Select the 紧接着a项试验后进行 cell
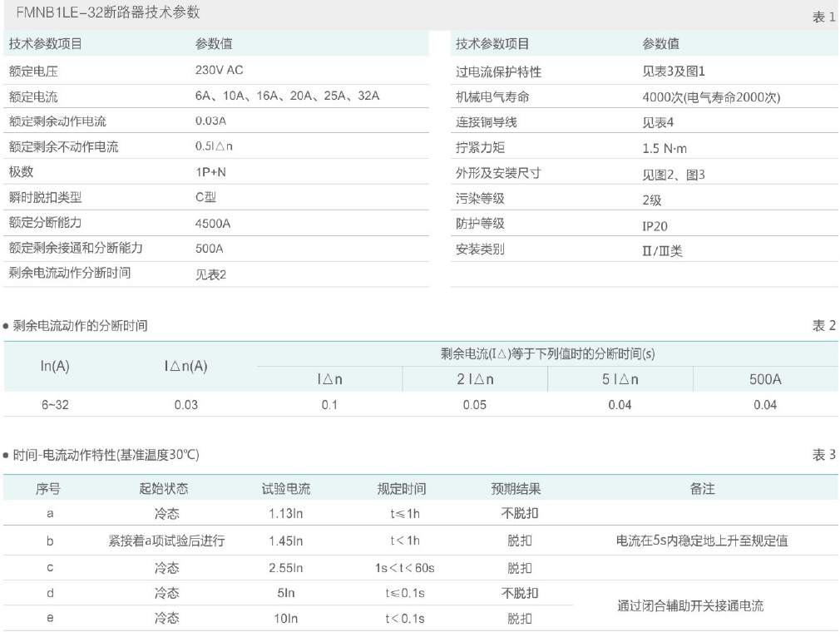Viewport: 840px width, 637px height. 166,541
